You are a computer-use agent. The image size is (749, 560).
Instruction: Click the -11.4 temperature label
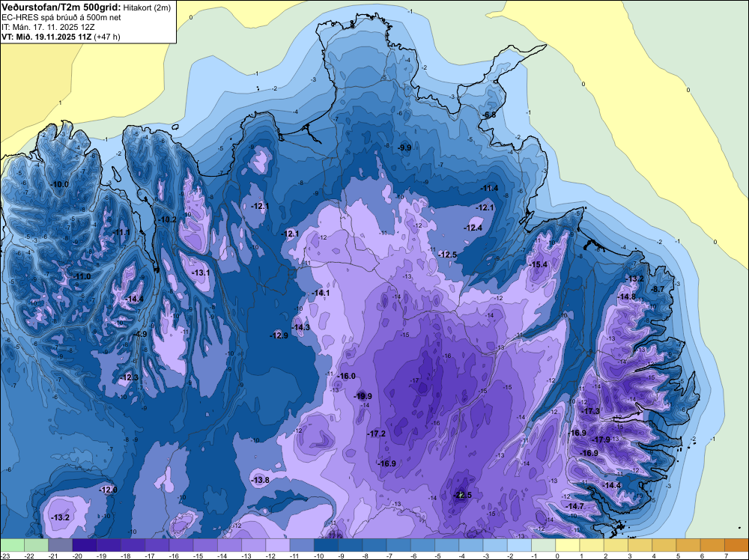click(489, 189)
